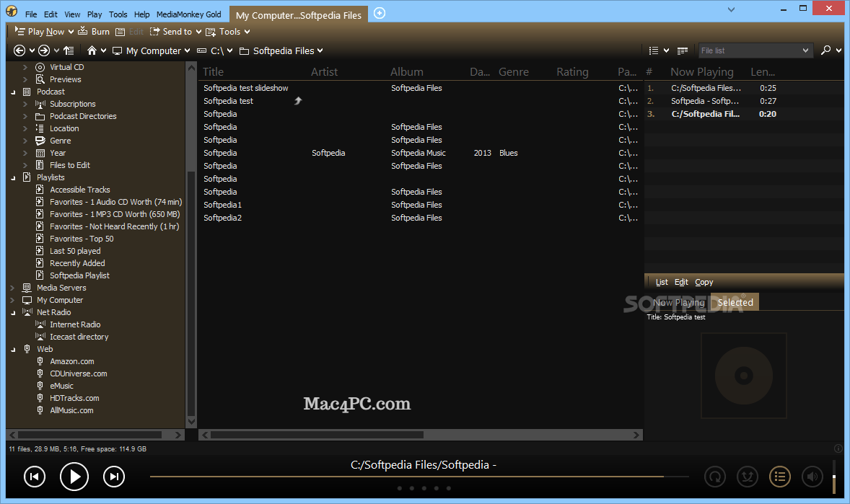Toggle repeat mode

715,477
